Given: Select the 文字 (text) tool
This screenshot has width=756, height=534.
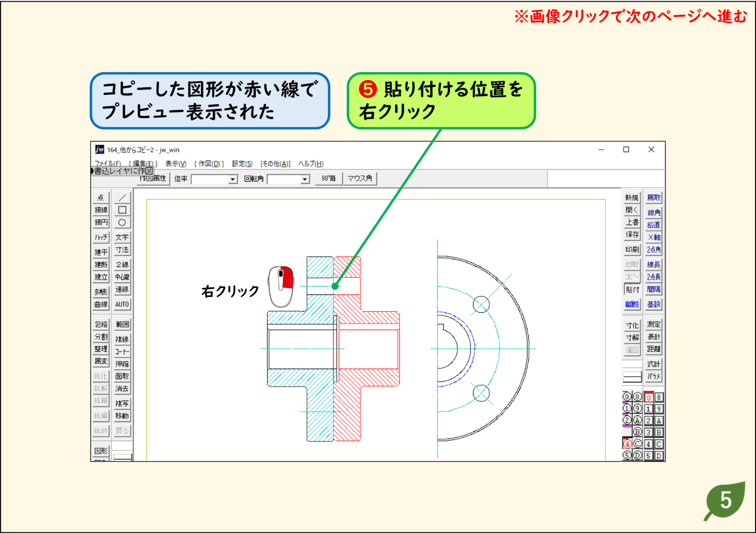Looking at the screenshot, I should point(122,237).
